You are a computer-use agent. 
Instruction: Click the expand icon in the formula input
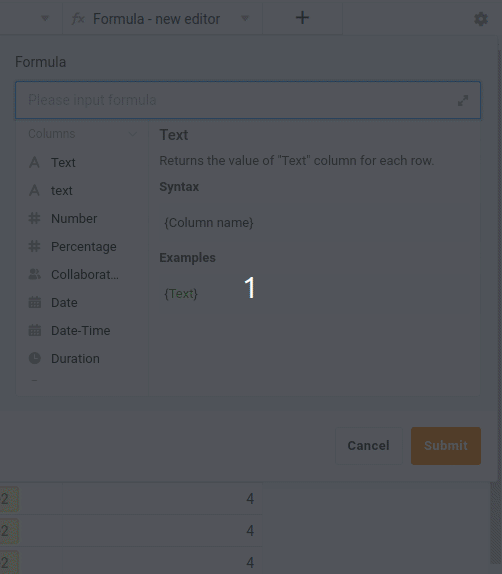point(463,100)
